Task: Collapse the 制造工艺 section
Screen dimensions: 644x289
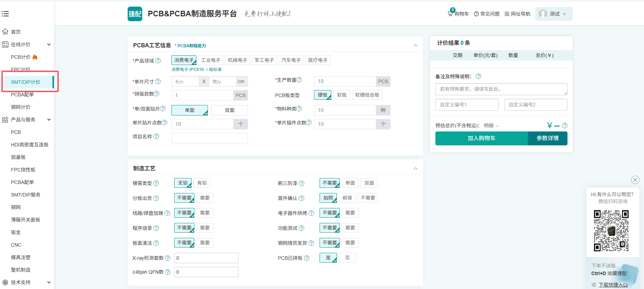Action: pyautogui.click(x=416, y=169)
